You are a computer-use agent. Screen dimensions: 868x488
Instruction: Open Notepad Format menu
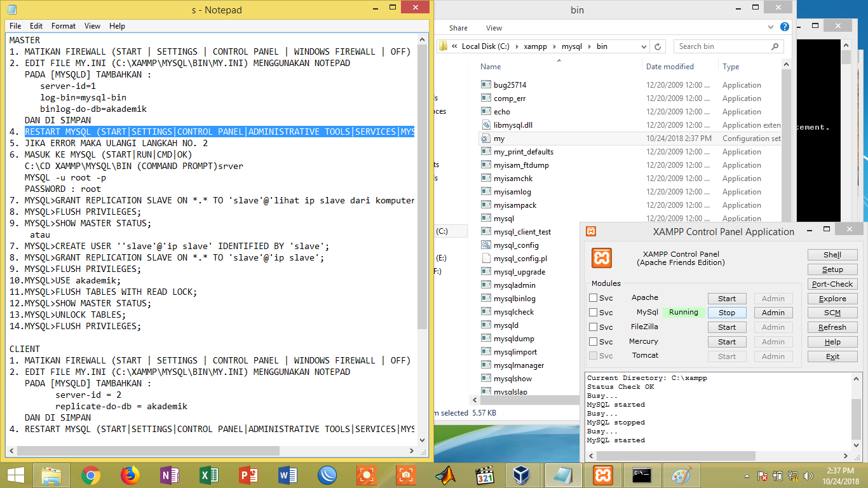64,26
